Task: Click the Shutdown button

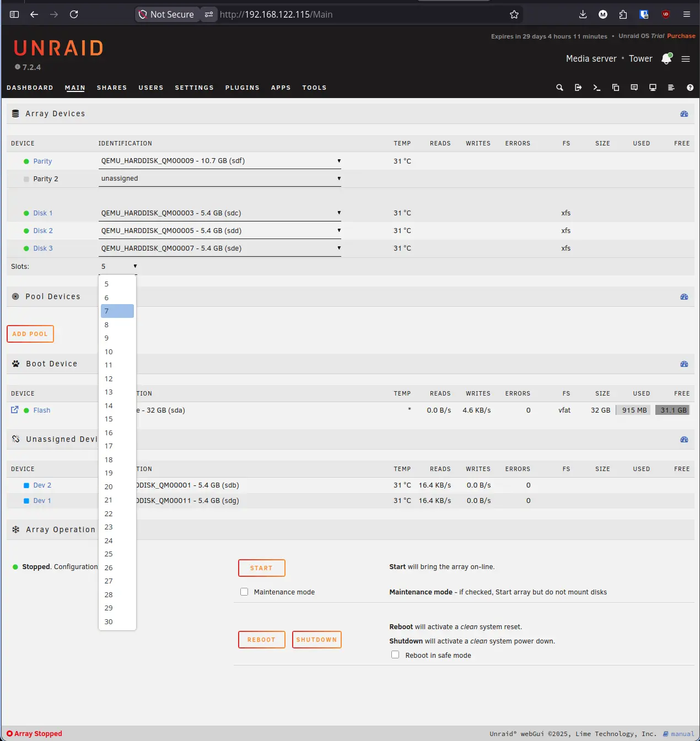Action: click(x=317, y=640)
